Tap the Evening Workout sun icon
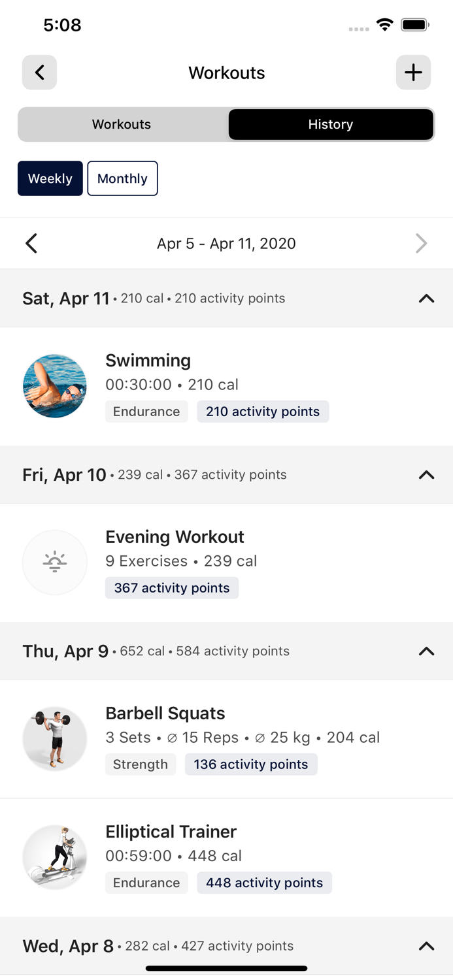 point(54,562)
